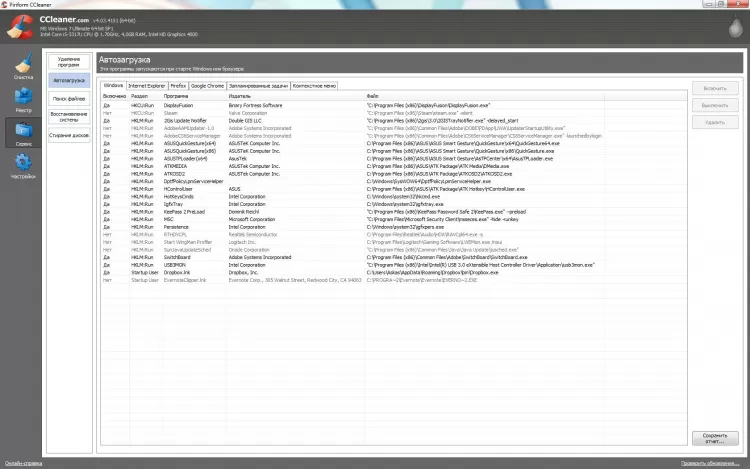750x469 pixels.
Task: Select the DisplayFusion startup entry
Action: coord(394,105)
